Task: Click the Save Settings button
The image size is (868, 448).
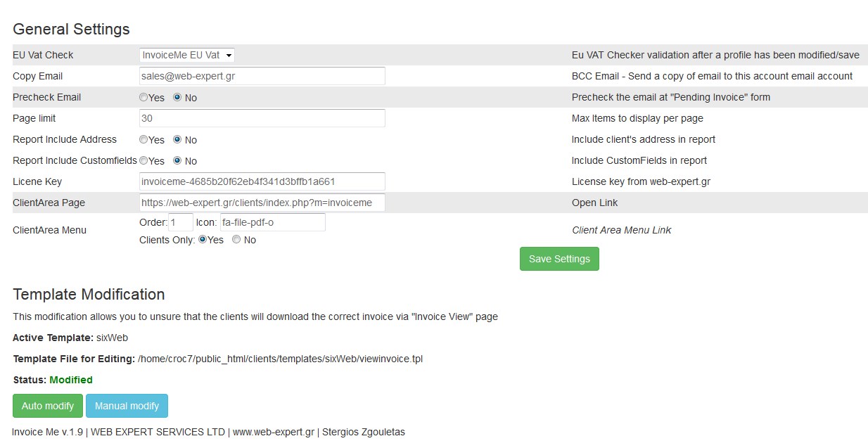Action: [559, 259]
